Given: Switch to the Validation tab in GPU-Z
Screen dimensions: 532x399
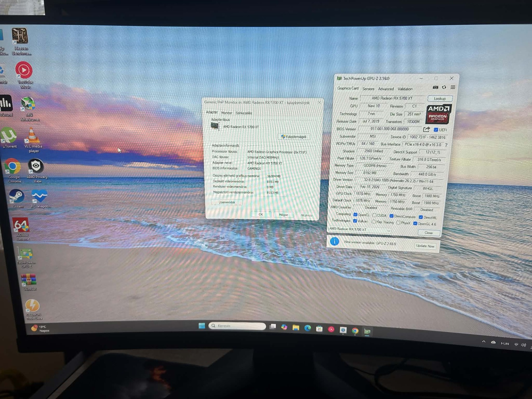Looking at the screenshot, I should 405,89.
